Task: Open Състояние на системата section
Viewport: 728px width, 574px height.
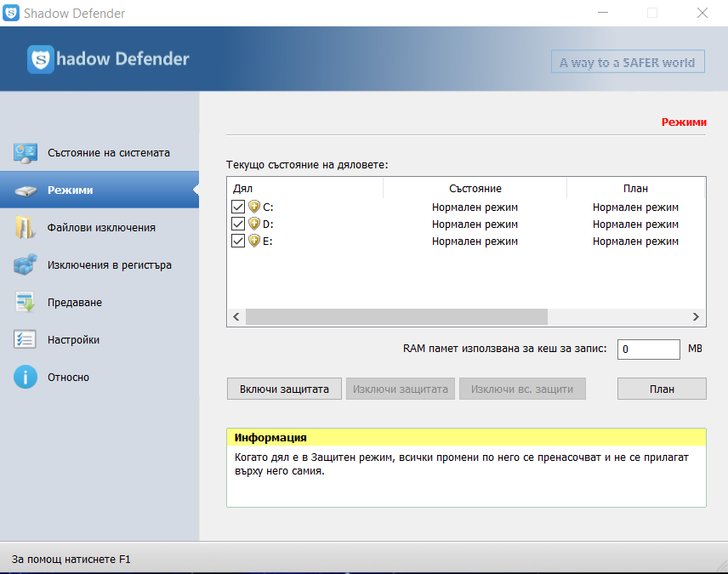Action: (100, 153)
